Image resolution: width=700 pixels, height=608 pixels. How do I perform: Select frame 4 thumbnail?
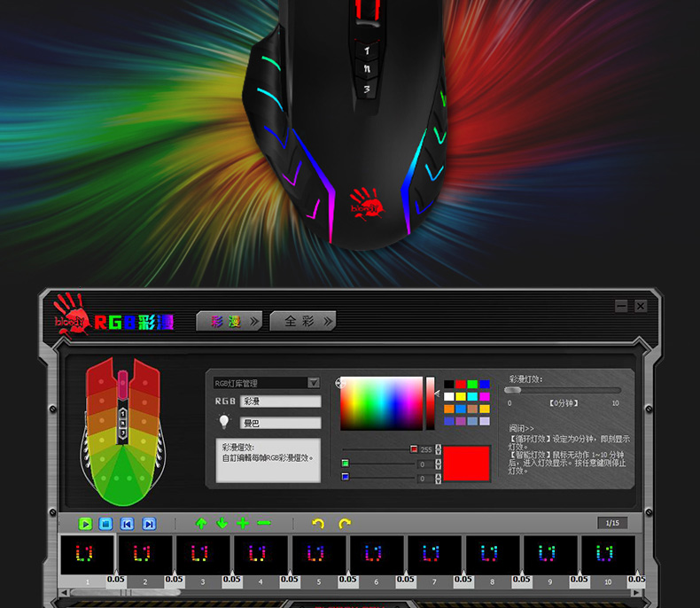tap(261, 555)
